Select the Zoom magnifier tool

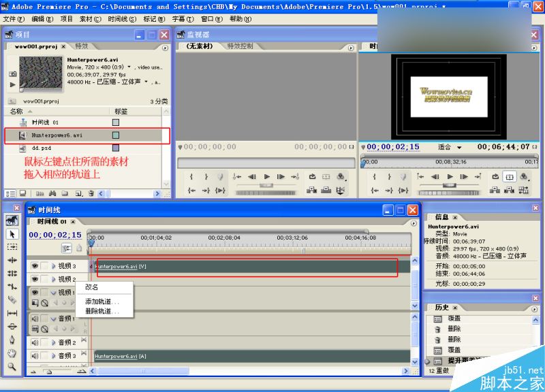(12, 366)
